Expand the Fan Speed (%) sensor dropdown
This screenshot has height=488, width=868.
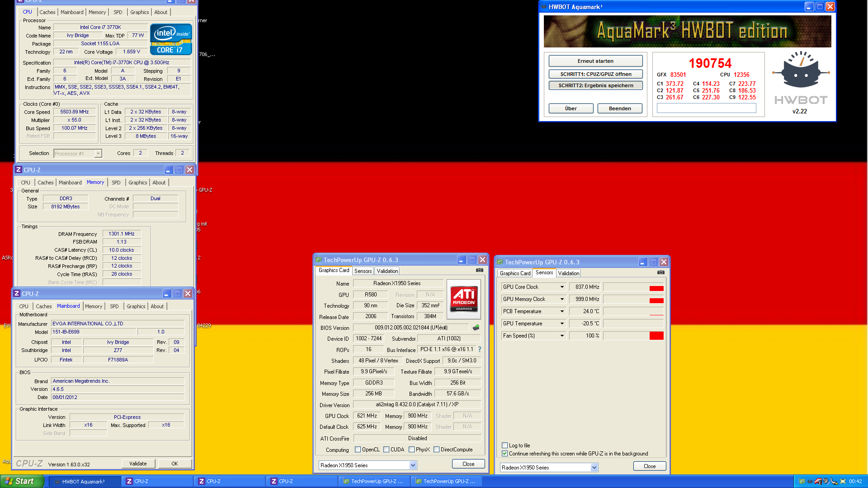point(562,336)
